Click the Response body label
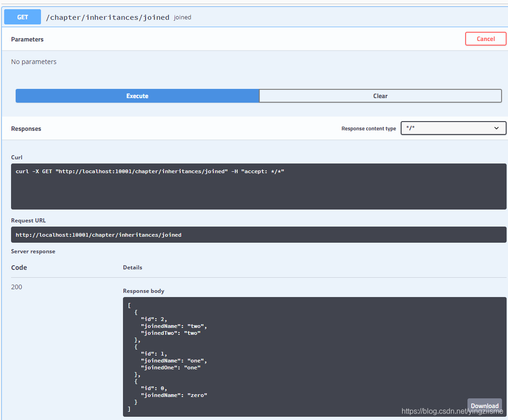 coord(144,291)
